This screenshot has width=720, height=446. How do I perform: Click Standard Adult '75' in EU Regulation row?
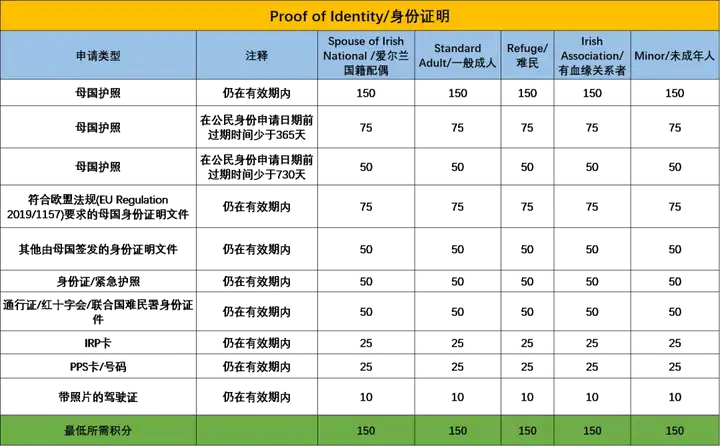(x=457, y=207)
